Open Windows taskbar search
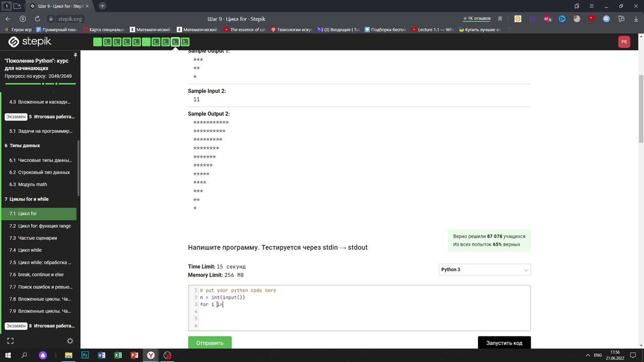The width and height of the screenshot is (644, 362). (x=24, y=355)
